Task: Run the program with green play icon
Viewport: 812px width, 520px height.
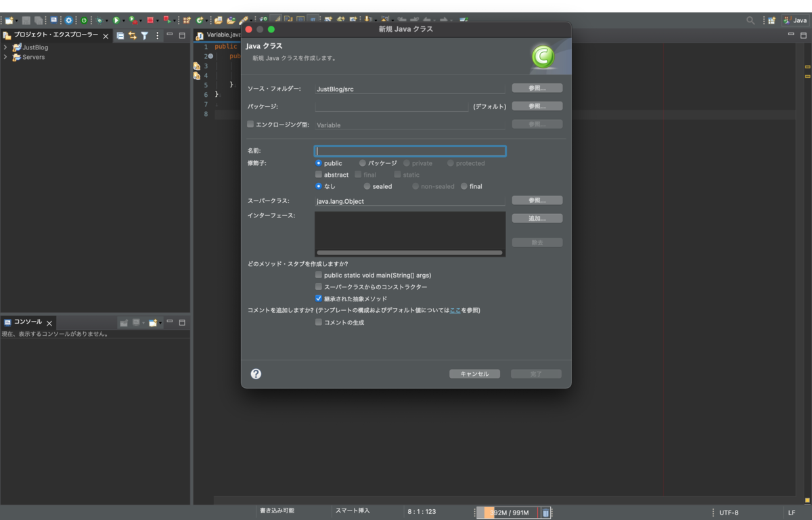Action: (x=116, y=20)
